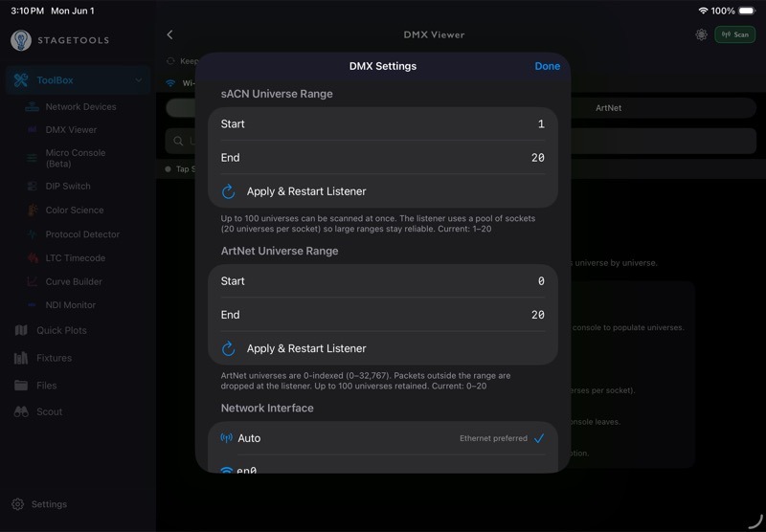Edit the sACN Universe Range Start value

[x=382, y=124]
